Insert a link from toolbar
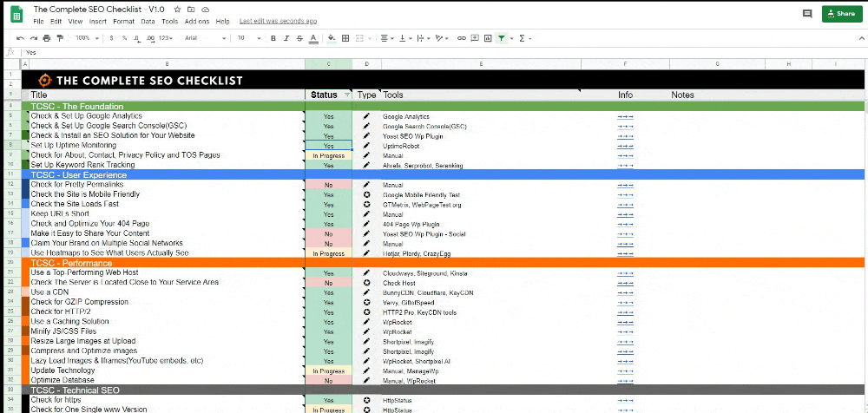Image resolution: width=868 pixels, height=413 pixels. [x=461, y=38]
